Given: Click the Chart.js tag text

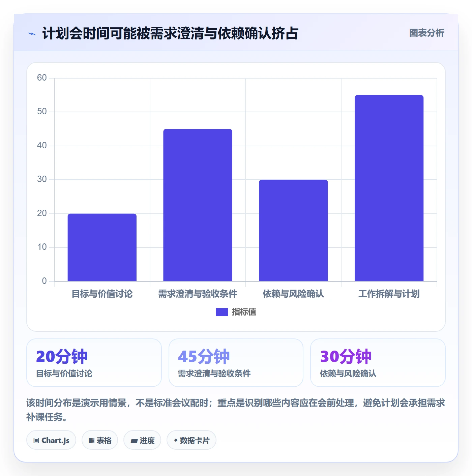Looking at the screenshot, I should tap(55, 441).
